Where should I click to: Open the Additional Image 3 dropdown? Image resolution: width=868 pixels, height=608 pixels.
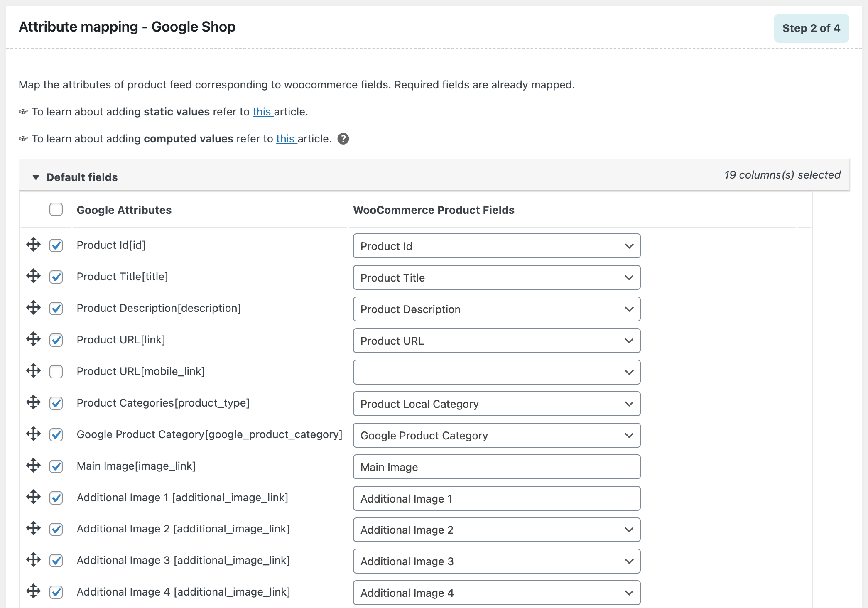tap(496, 561)
